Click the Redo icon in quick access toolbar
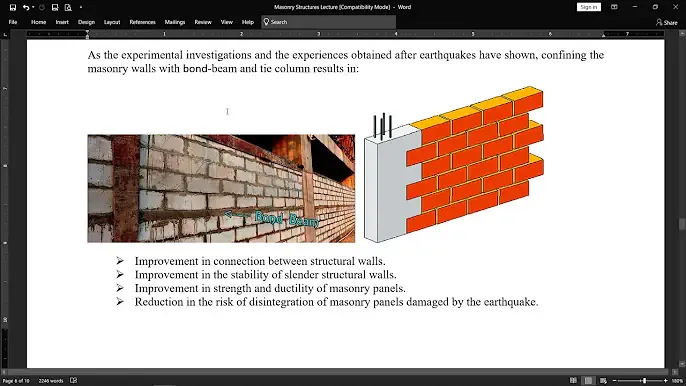The image size is (686, 386). pos(42,7)
